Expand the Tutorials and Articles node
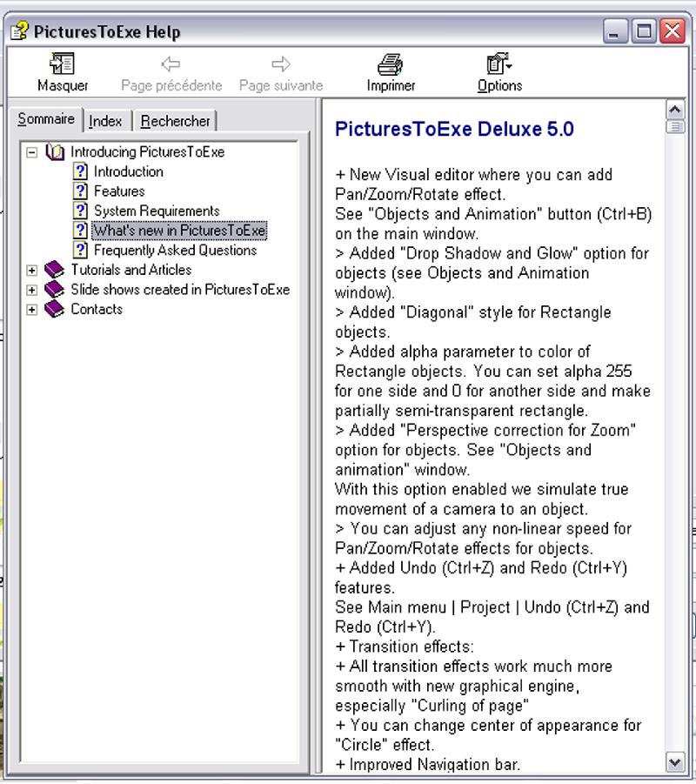This screenshot has width=696, height=784. pyautogui.click(x=31, y=270)
